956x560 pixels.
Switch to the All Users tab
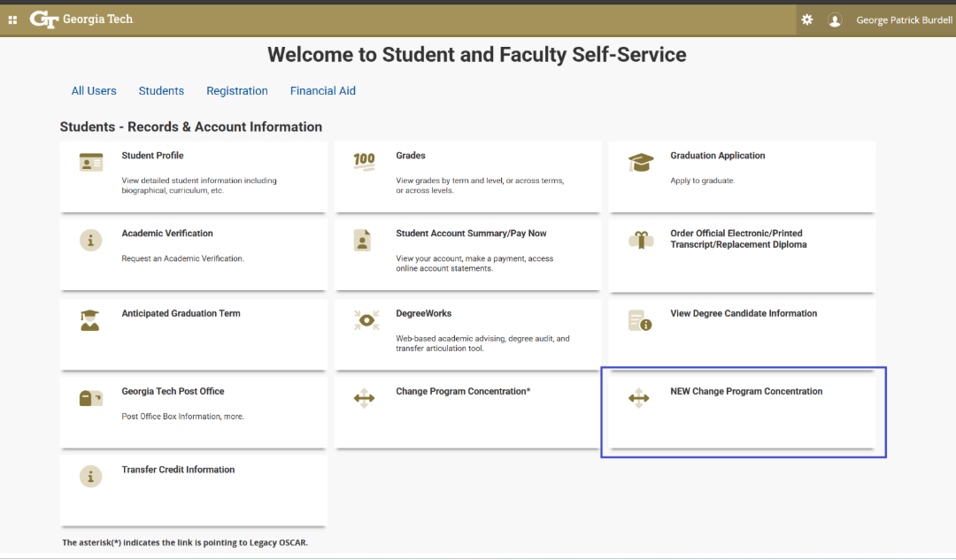point(94,91)
